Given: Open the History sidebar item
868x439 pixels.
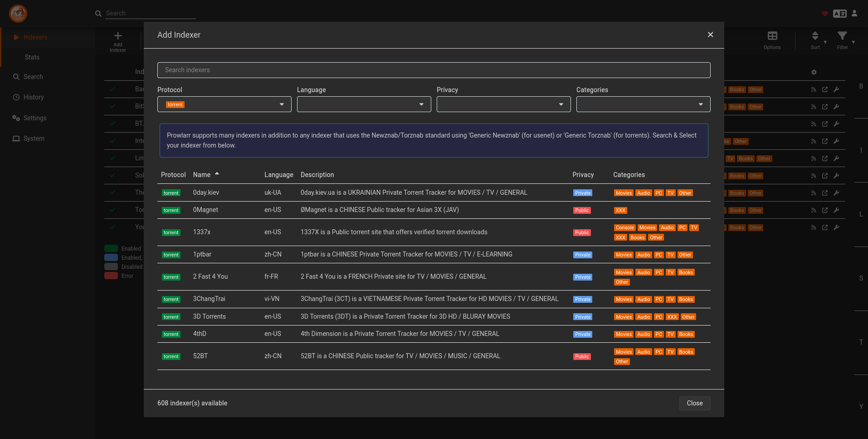Looking at the screenshot, I should [34, 97].
